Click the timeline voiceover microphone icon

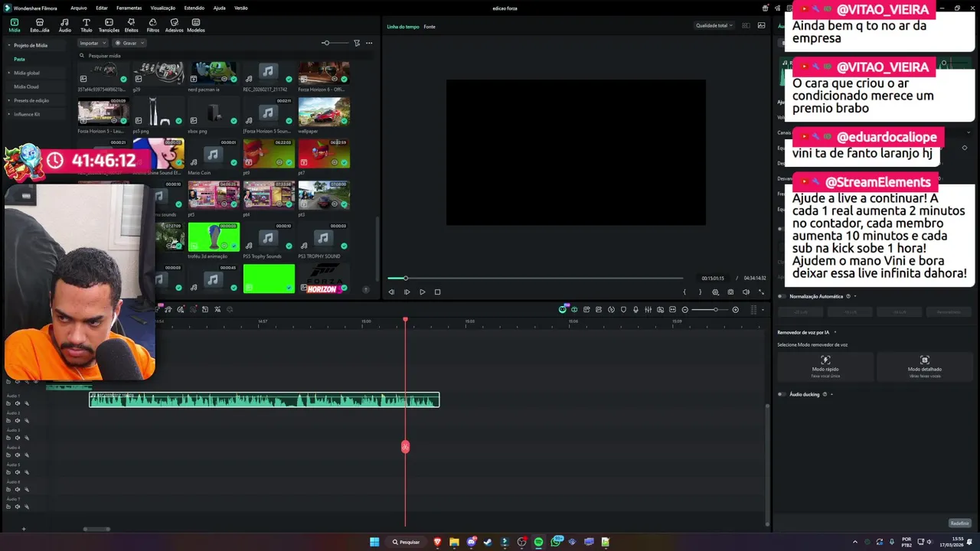point(635,309)
